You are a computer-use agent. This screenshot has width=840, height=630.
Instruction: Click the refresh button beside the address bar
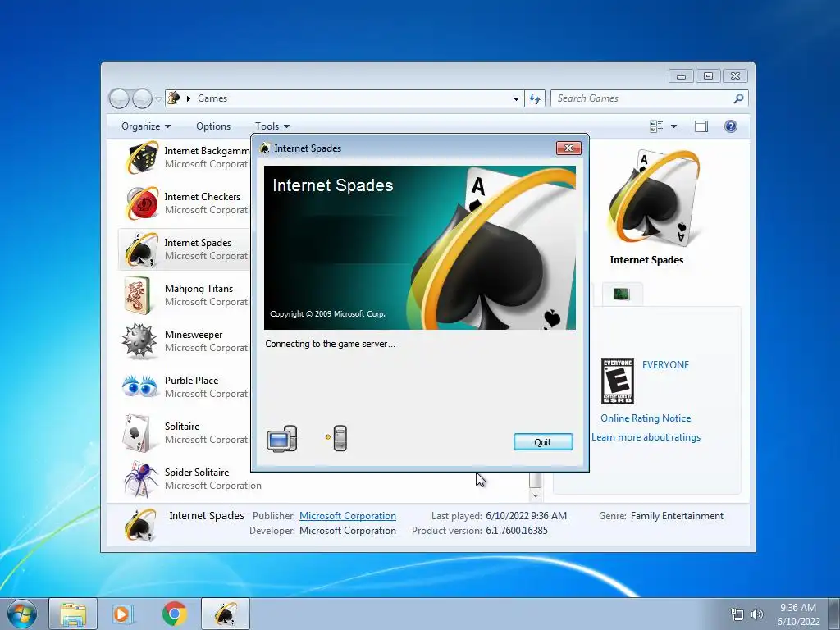point(535,98)
